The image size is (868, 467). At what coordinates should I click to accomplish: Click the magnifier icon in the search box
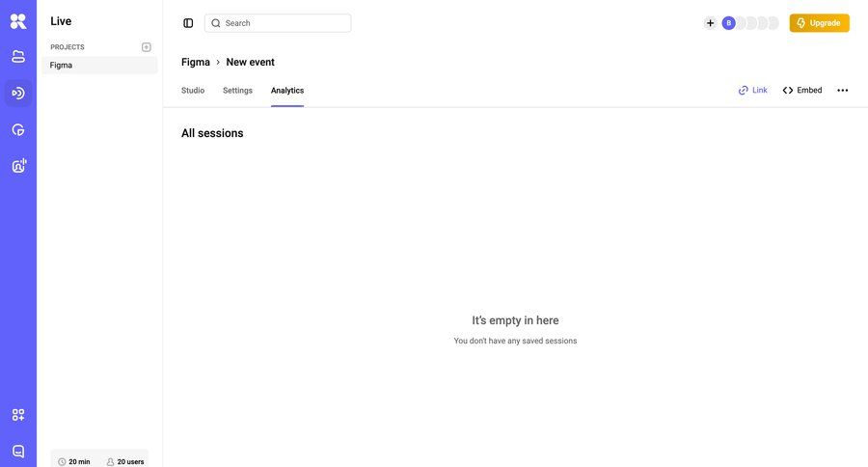[216, 23]
